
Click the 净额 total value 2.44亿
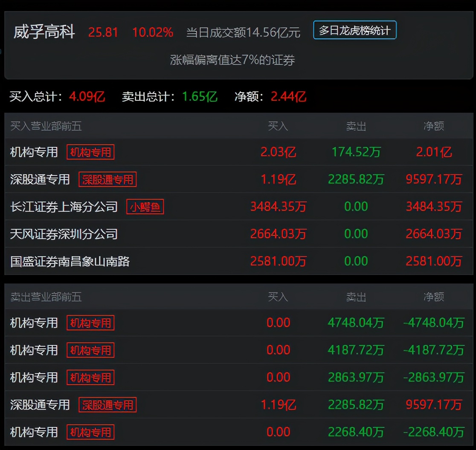[288, 96]
